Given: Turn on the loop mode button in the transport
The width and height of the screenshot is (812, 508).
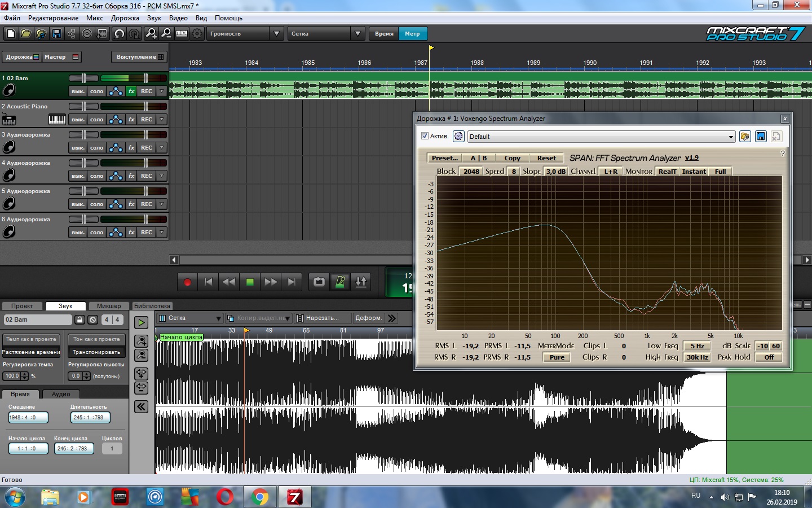Looking at the screenshot, I should click(319, 282).
